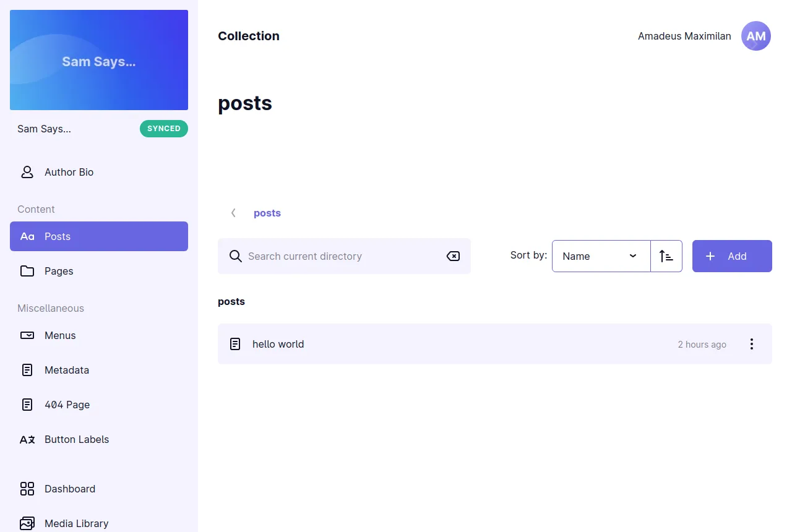792x532 pixels.
Task: Open the Sort by Name dropdown
Action: [600, 255]
